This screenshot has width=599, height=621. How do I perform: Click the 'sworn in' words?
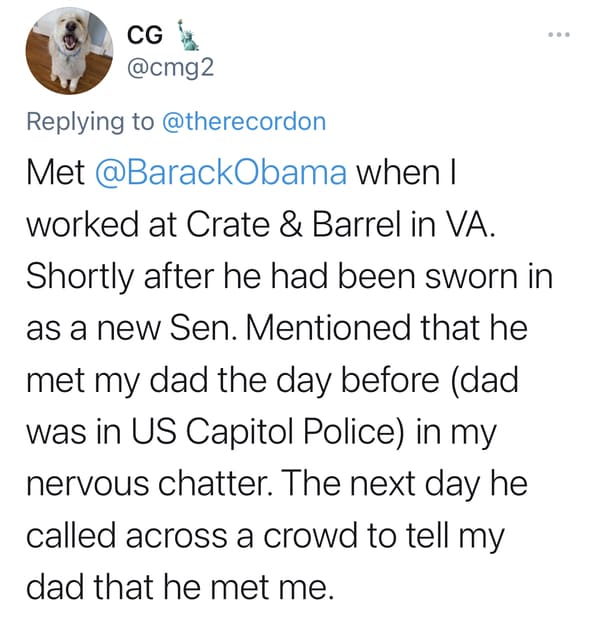pos(488,276)
